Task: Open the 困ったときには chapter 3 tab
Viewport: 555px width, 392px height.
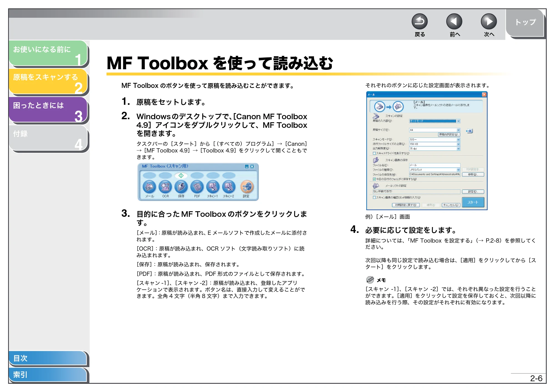Action: [48, 110]
